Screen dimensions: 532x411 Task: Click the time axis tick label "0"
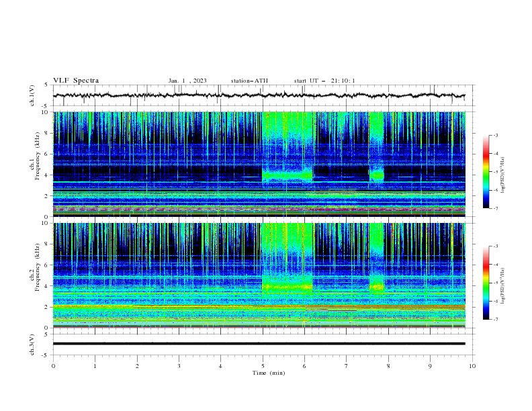coord(53,366)
